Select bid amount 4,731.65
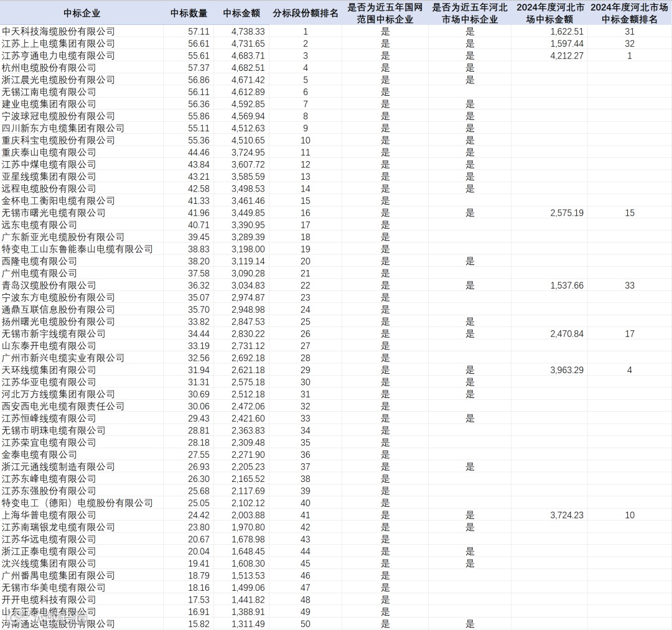Screen dimensions: 672x630 click(x=248, y=44)
